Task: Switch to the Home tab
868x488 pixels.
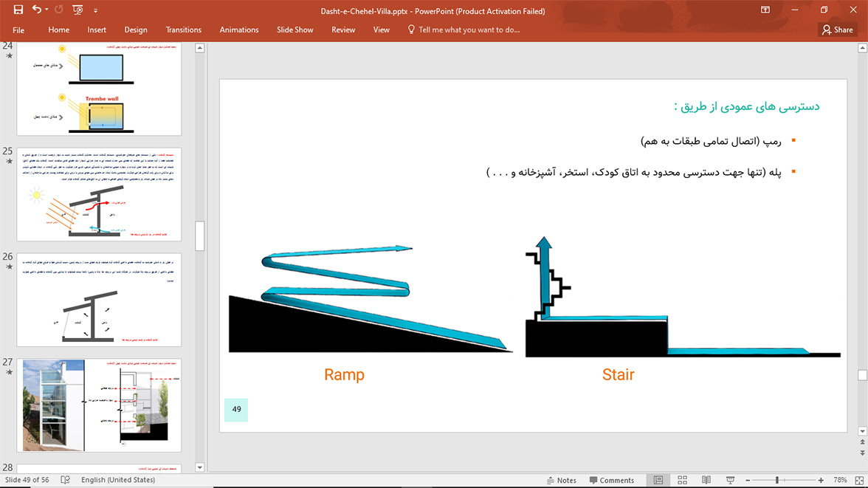Action: click(59, 30)
